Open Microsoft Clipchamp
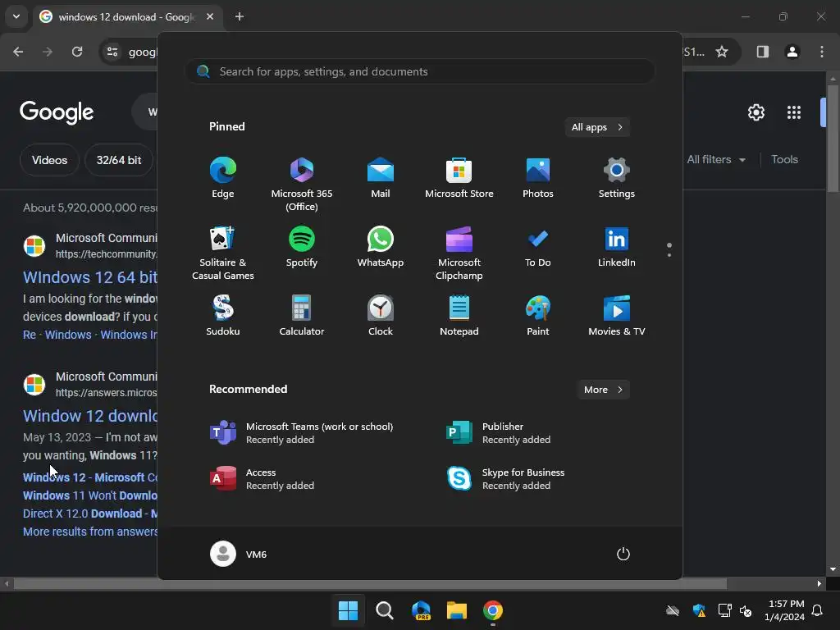 (459, 253)
